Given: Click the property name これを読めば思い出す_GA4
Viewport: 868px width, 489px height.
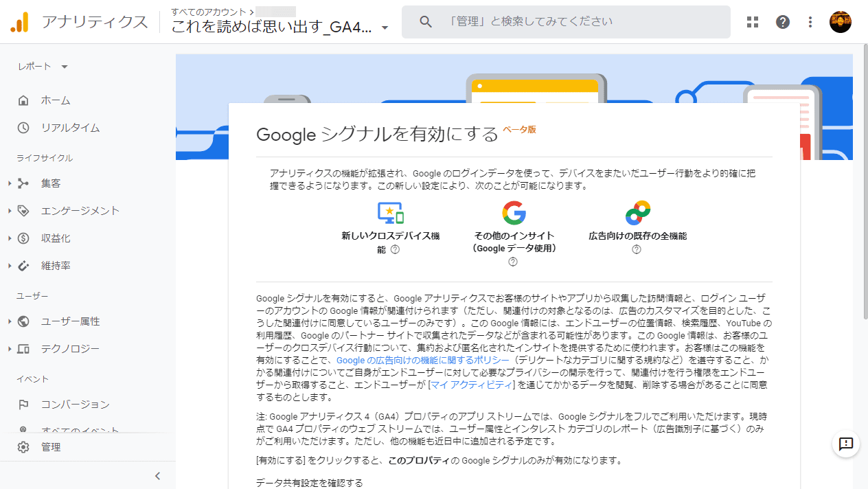Looking at the screenshot, I should 272,27.
